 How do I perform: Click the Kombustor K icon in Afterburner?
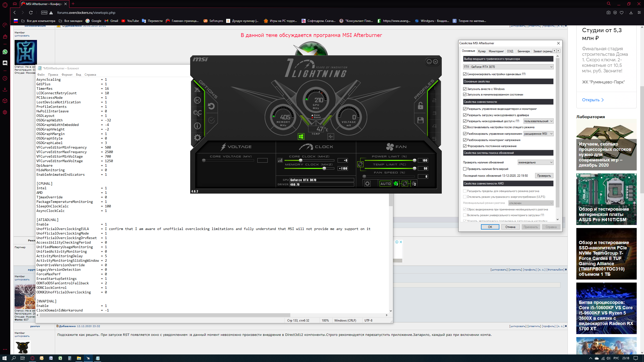pos(197,100)
